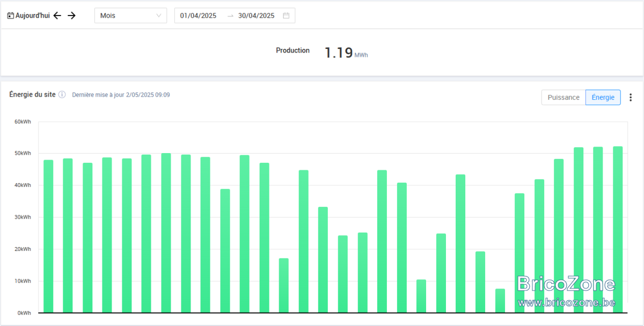The width and height of the screenshot is (644, 326).
Task: Open the three-dot chart options menu
Action: (631, 97)
